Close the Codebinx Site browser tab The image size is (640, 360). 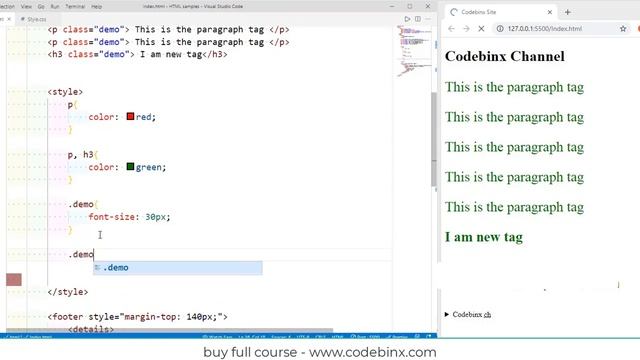click(550, 12)
